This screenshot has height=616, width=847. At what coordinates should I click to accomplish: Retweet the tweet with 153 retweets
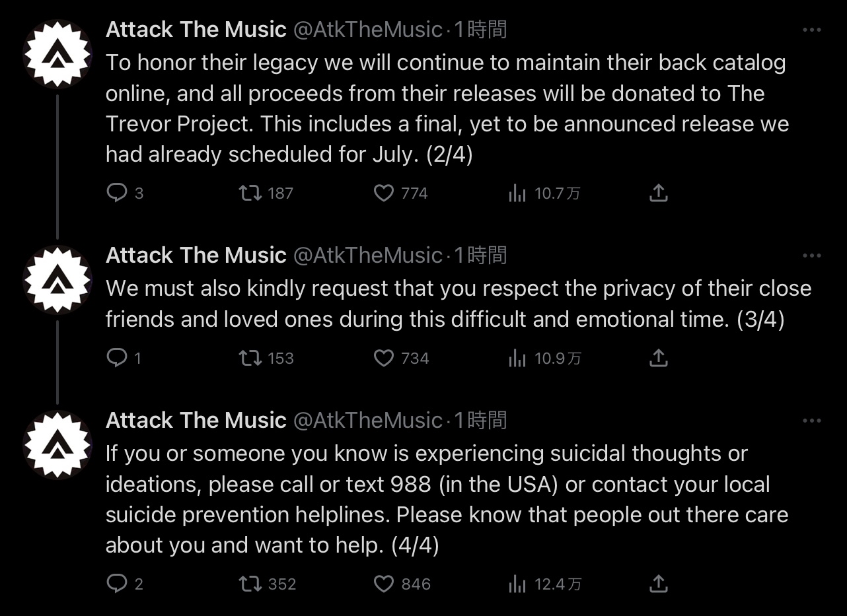[250, 358]
